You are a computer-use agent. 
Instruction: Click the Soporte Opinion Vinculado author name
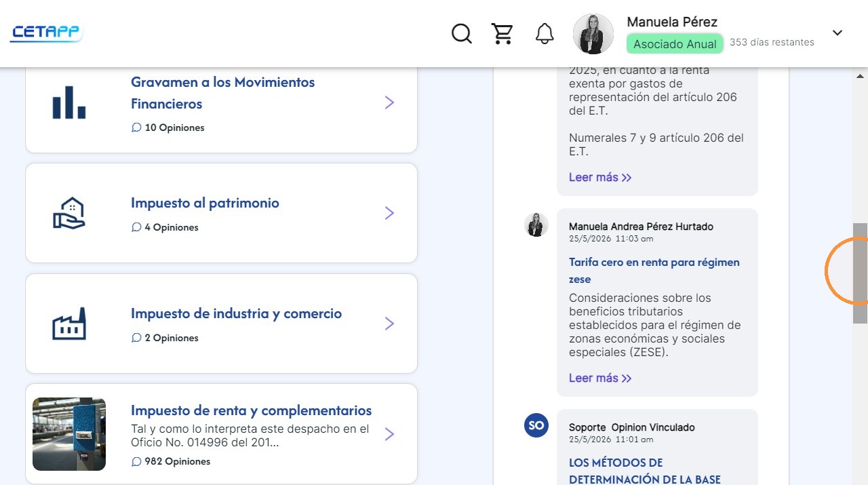point(632,427)
